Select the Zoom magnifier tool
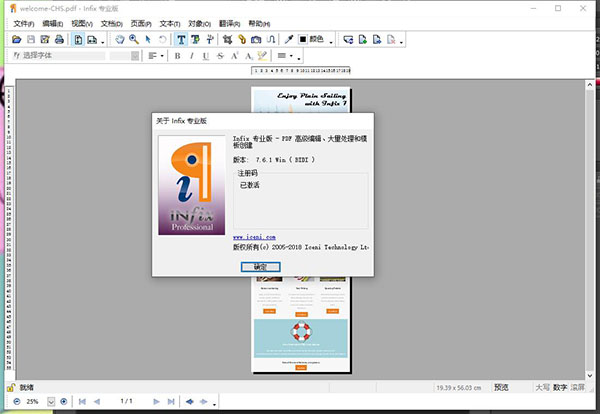This screenshot has height=414, width=600. point(134,39)
